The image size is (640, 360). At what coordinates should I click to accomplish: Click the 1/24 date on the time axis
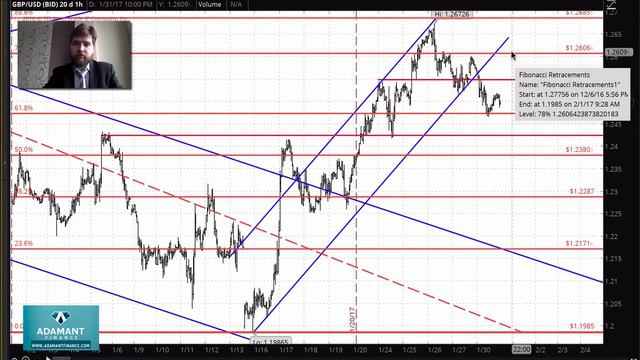click(x=385, y=350)
